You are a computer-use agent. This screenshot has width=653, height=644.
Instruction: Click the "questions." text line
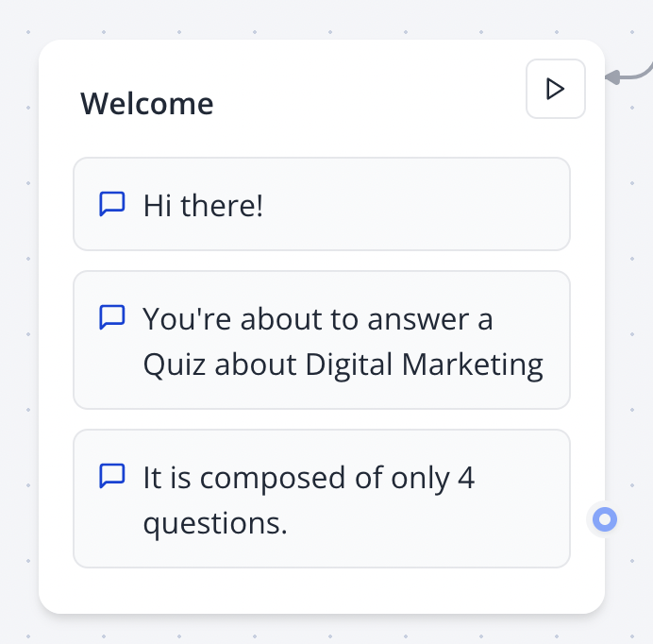215,522
